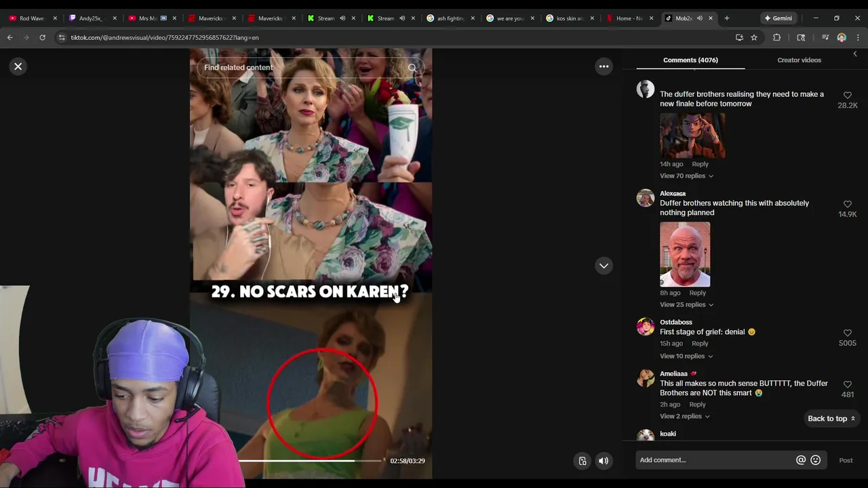Like Ostdaboss's first stage of grief comment

(x=848, y=333)
